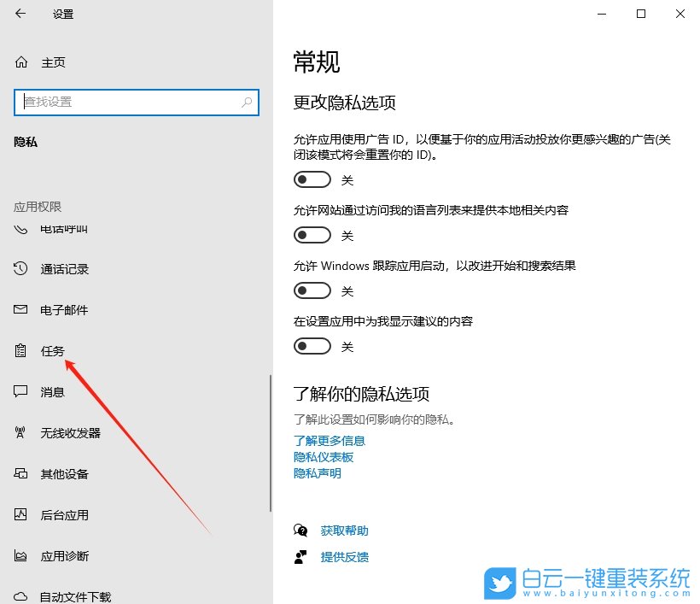The image size is (700, 604).
Task: Open the 通话记录 privacy section
Action: click(x=53, y=268)
